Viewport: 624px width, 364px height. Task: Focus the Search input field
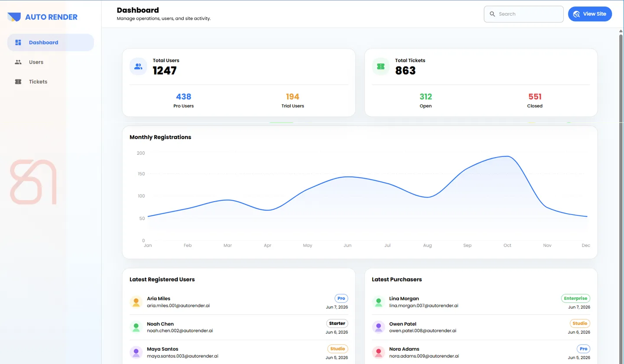pyautogui.click(x=523, y=14)
